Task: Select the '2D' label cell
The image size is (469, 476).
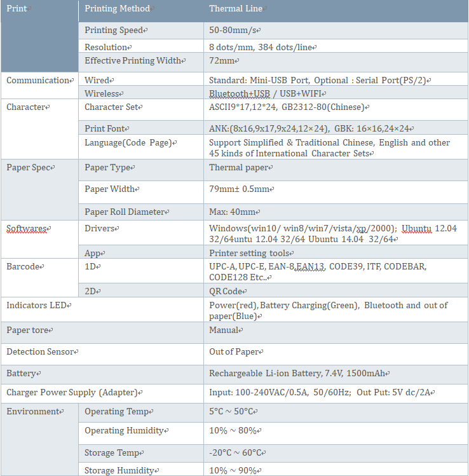Action: click(141, 290)
